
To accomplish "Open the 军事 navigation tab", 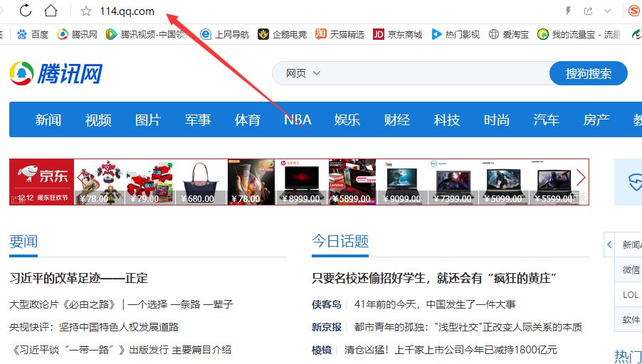I will pyautogui.click(x=198, y=120).
